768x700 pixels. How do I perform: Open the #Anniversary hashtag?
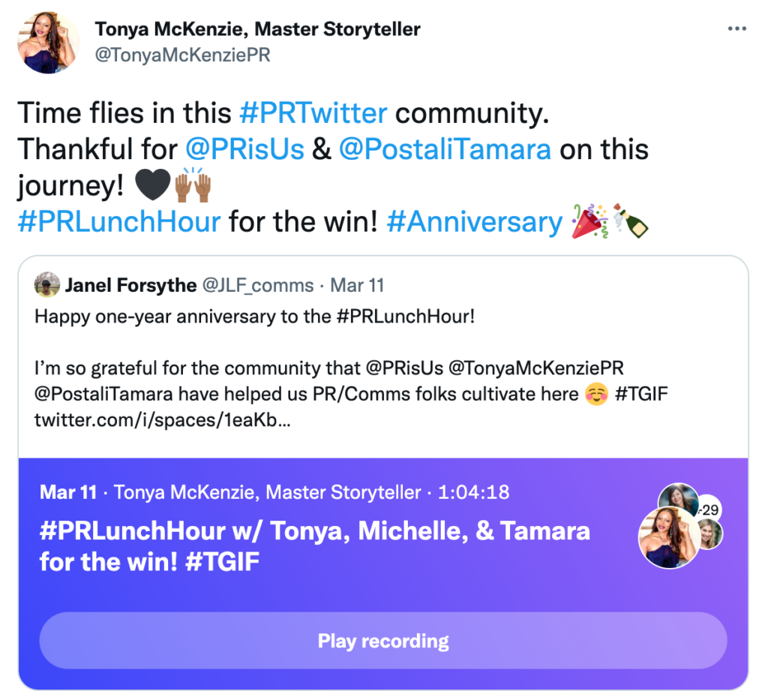pos(475,222)
